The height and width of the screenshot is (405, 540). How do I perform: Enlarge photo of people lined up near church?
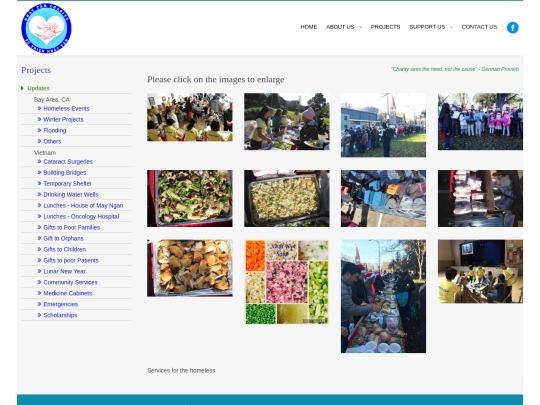pos(383,125)
